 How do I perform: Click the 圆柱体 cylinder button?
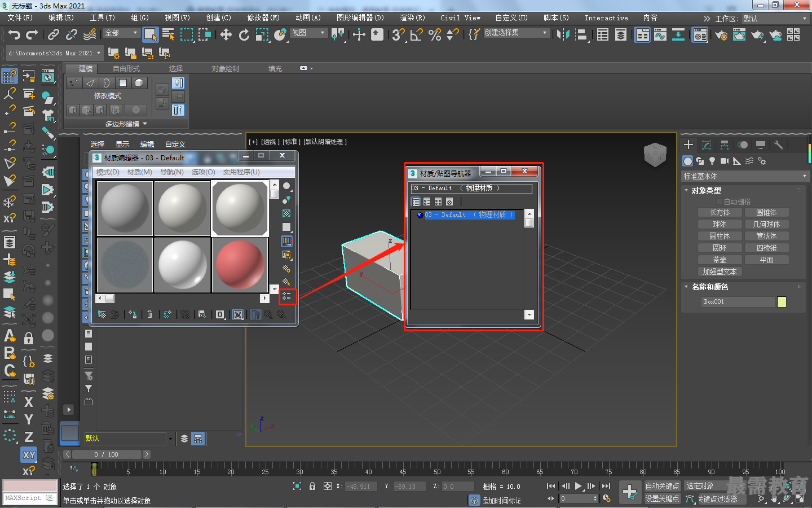720,236
